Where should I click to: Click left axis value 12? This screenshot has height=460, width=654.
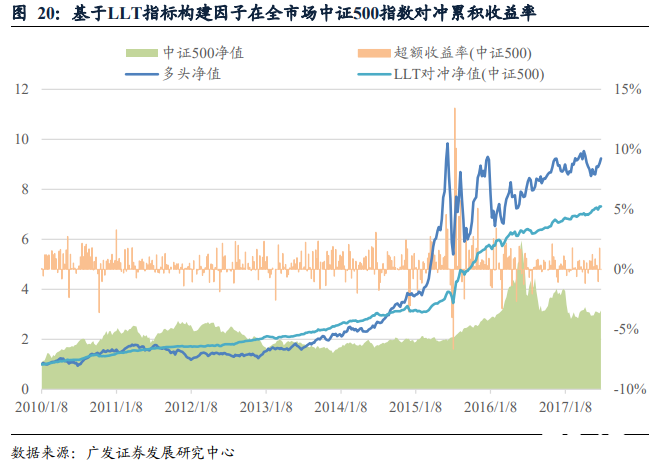tap(22, 89)
